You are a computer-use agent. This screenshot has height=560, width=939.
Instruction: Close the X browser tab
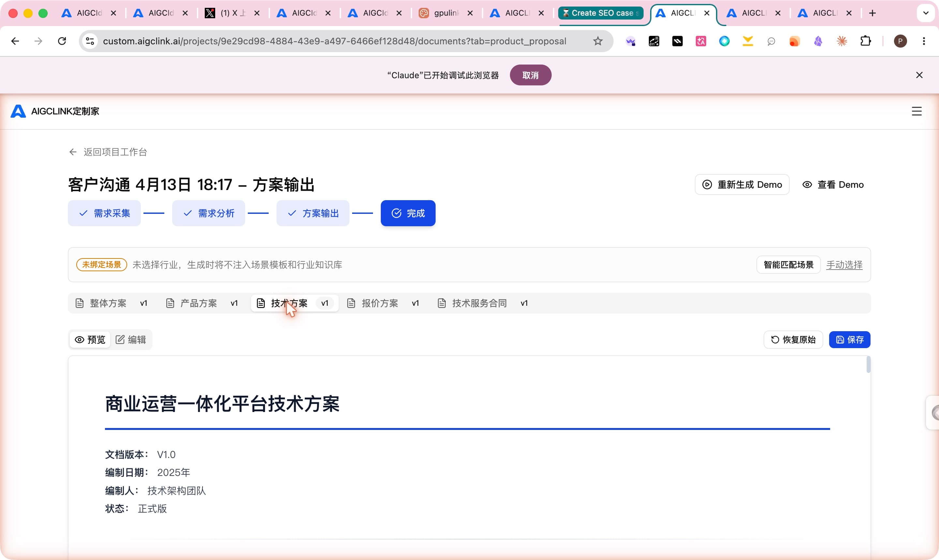click(x=257, y=13)
